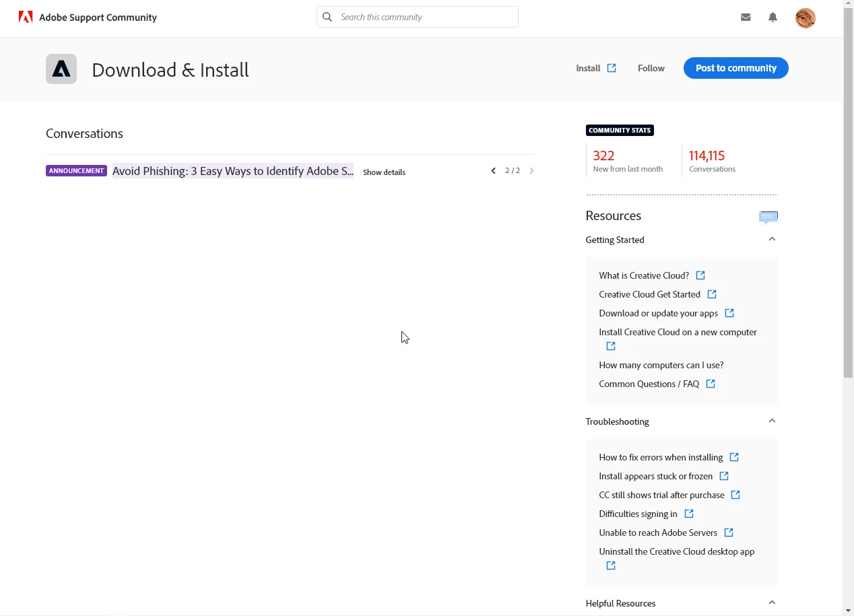Open Common Questions / FAQ link
The width and height of the screenshot is (854, 616).
pos(649,384)
